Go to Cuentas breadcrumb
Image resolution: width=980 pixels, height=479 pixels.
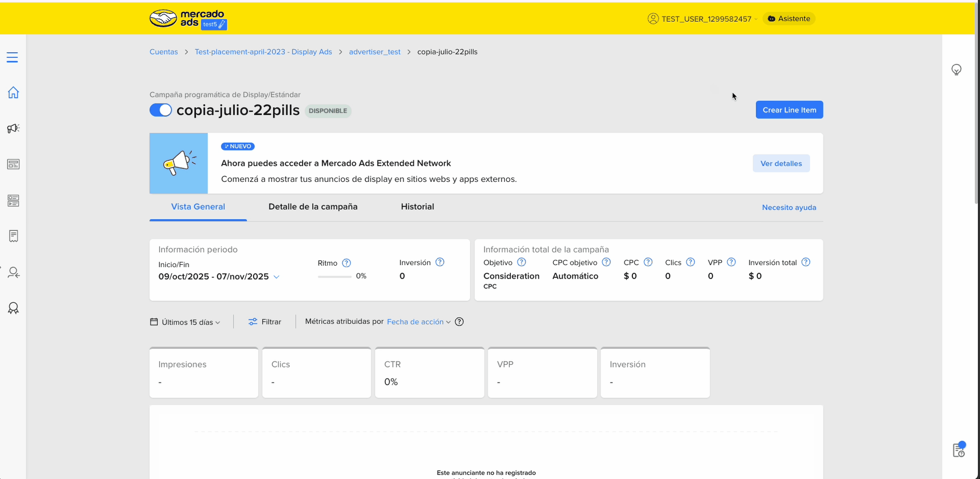pos(164,52)
